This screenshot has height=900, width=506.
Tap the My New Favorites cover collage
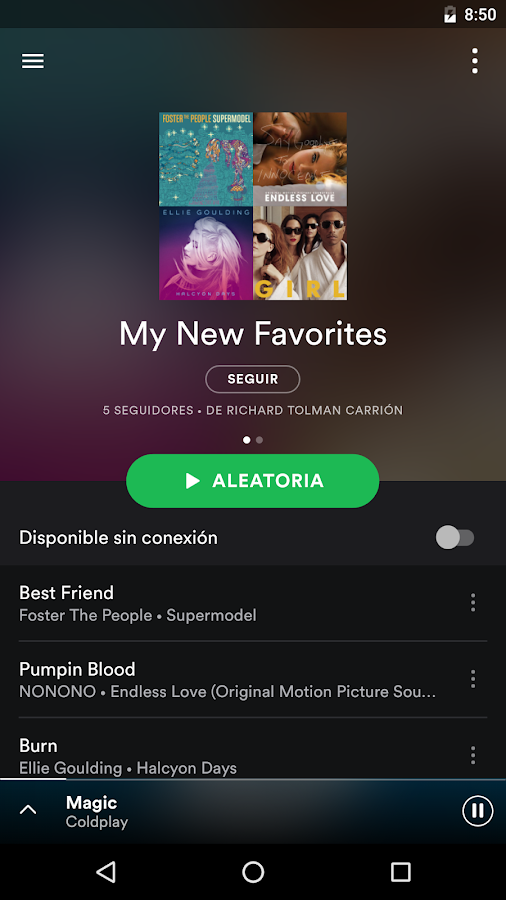click(x=253, y=206)
